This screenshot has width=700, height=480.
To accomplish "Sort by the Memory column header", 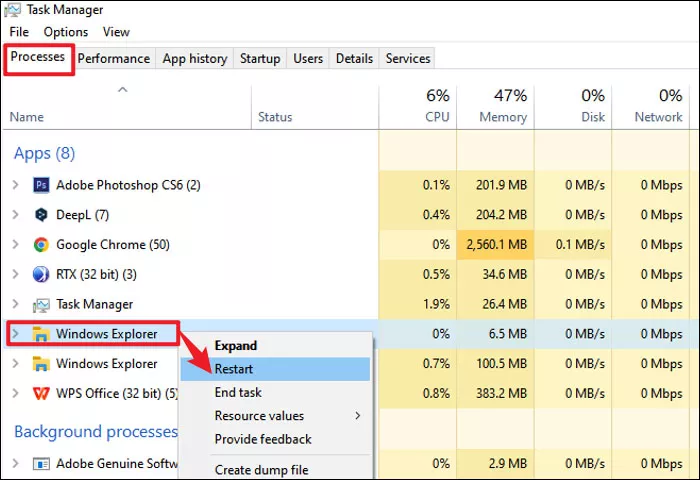I will point(496,106).
